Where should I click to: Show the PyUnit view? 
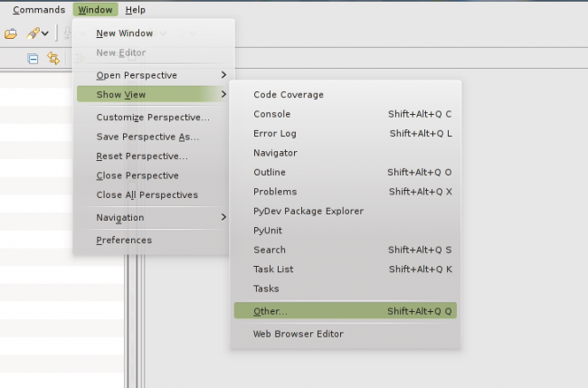click(268, 231)
